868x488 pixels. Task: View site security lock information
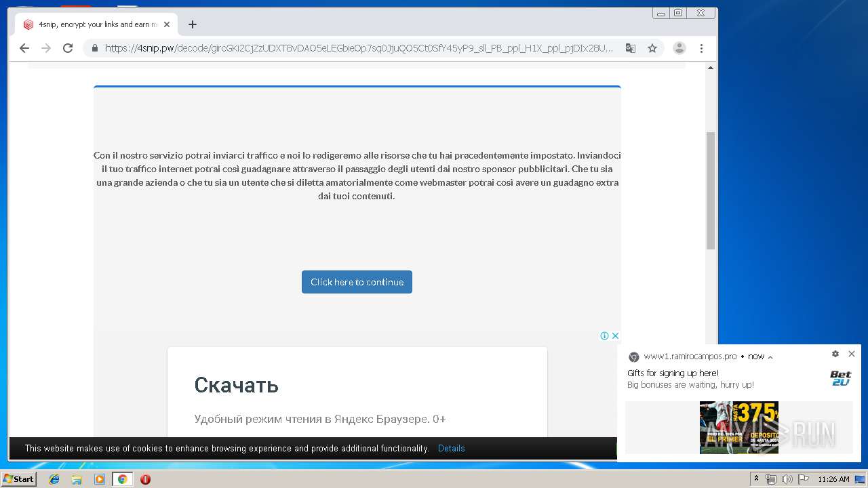pos(94,48)
